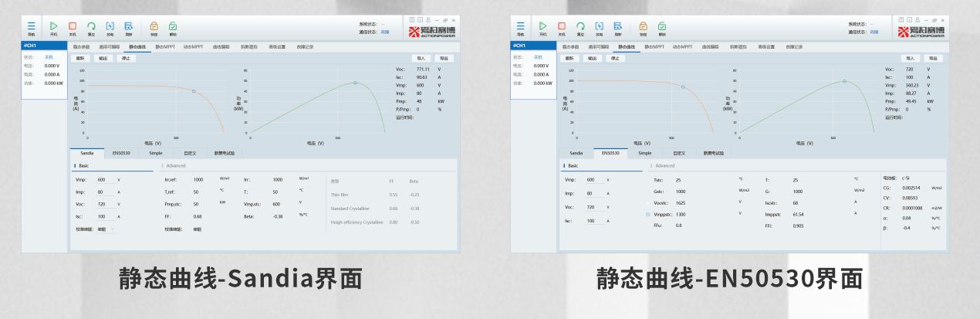Select the 自定义 model tab in right window
Image resolution: width=980 pixels, height=319 pixels.
[x=680, y=153]
